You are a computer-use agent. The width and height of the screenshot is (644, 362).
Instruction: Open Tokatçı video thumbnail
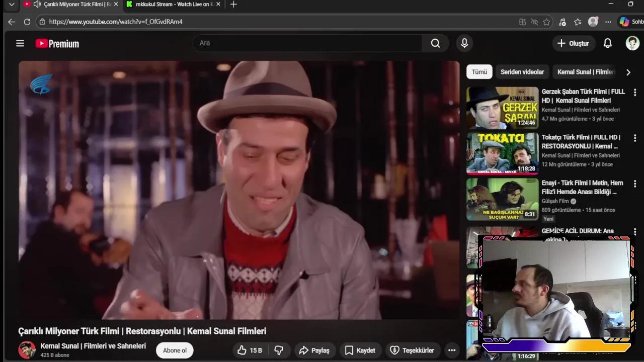[x=502, y=153]
